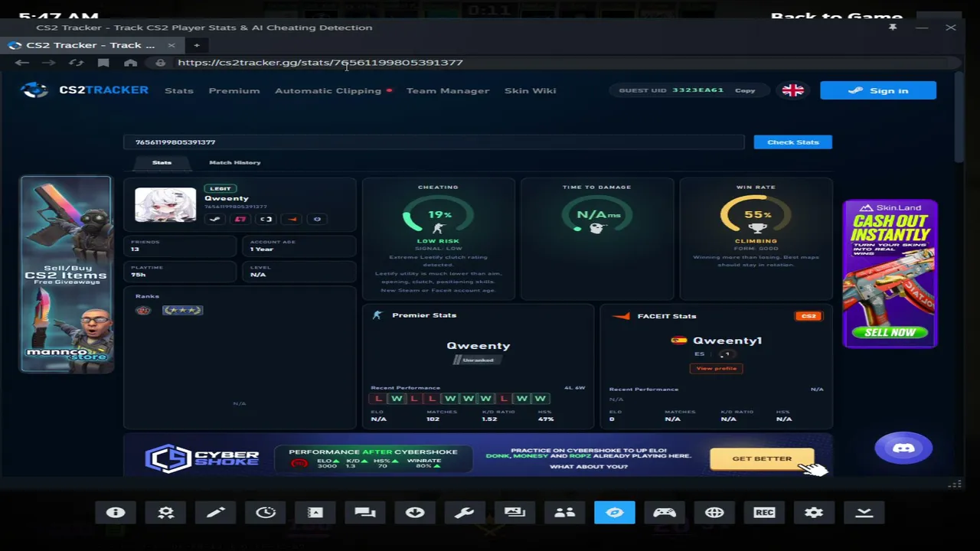Click the Premier matches value 102

pos(433,419)
